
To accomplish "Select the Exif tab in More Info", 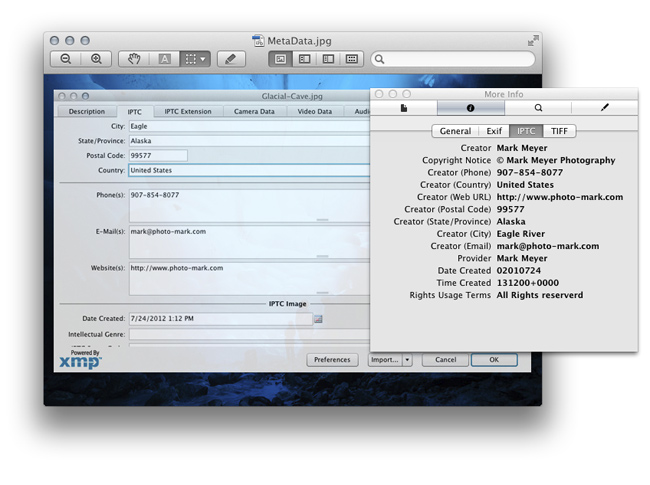I will coord(494,131).
